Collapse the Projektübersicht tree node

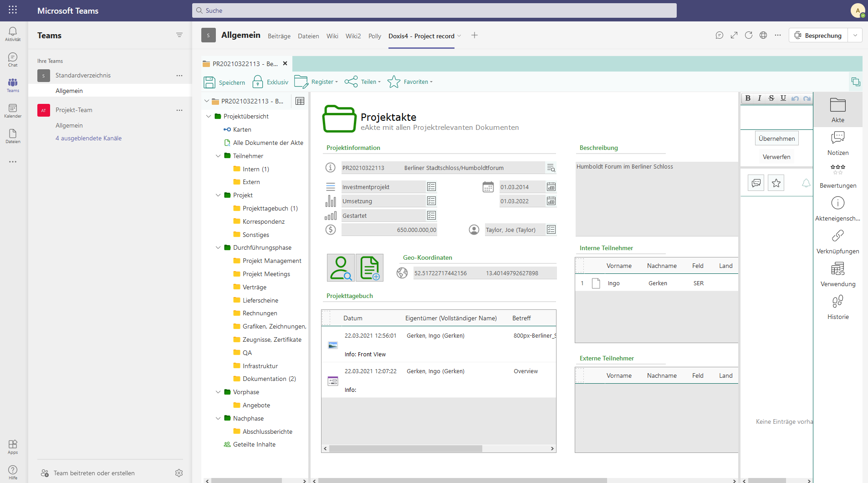coord(209,116)
